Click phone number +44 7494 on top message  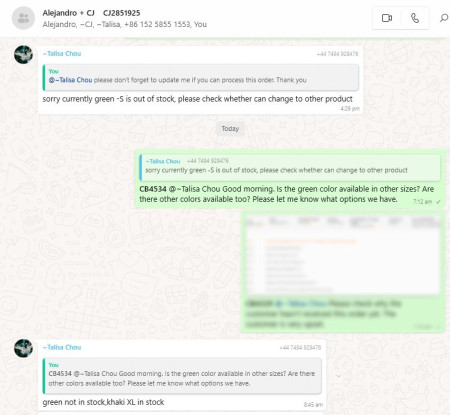click(337, 54)
